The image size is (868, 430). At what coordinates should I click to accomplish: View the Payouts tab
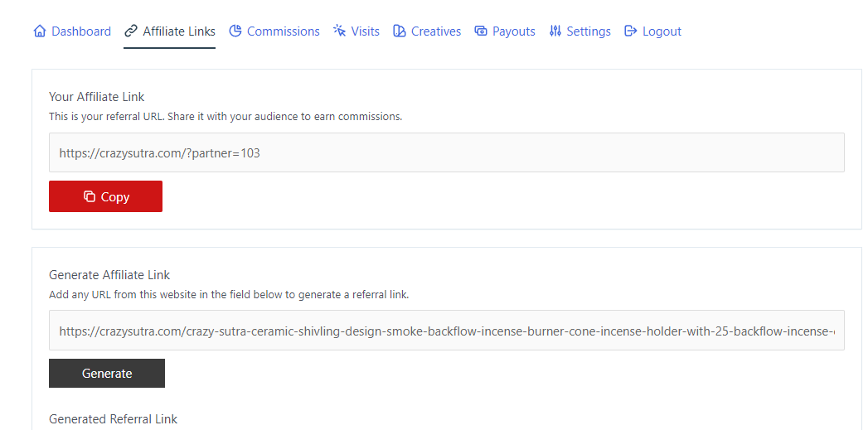pyautogui.click(x=513, y=31)
